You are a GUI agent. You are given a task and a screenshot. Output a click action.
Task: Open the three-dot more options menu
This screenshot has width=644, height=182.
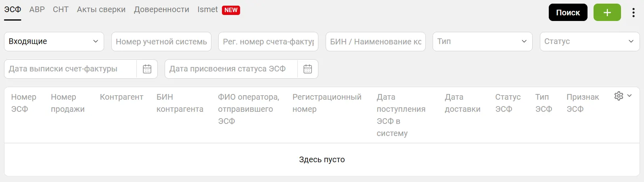point(633,13)
